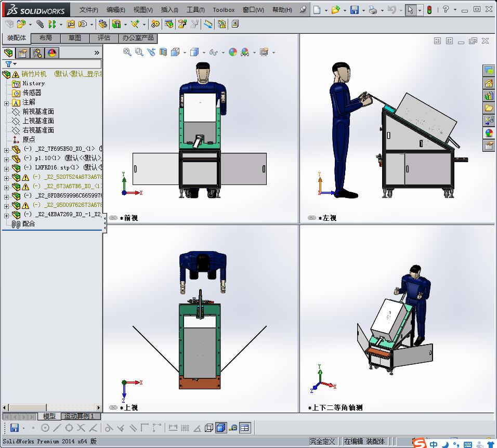Open the filter dropdown arrow above the tree
This screenshot has height=448, width=497.
click(15, 64)
